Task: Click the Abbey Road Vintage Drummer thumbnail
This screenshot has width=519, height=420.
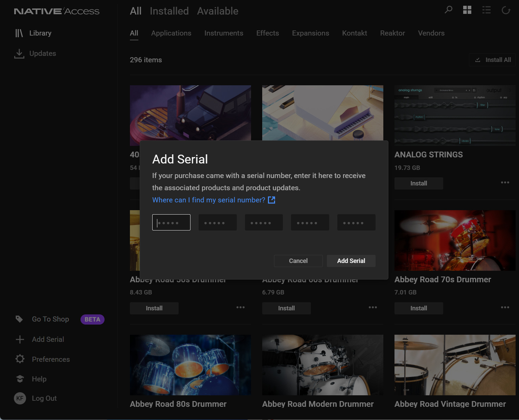Action: 455,365
